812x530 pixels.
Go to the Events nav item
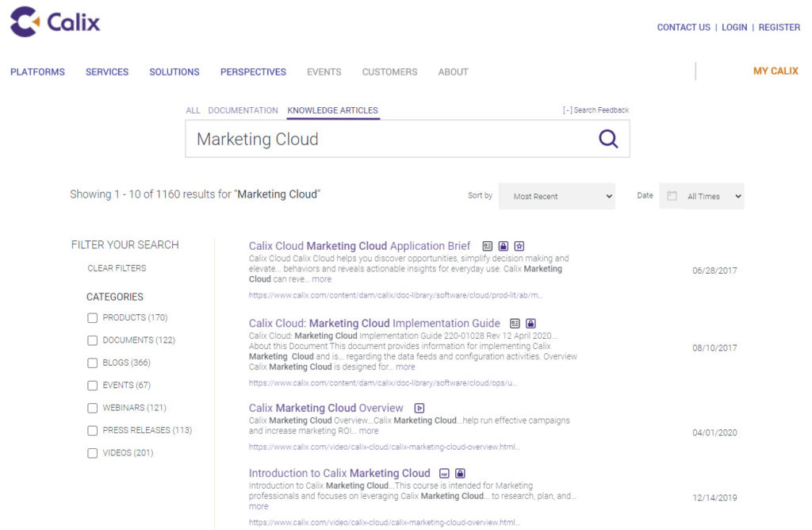click(324, 72)
